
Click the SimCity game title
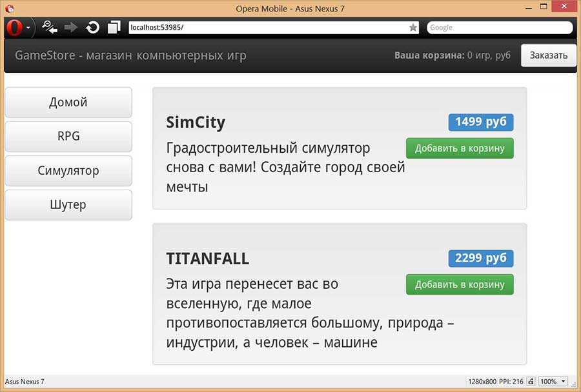click(x=196, y=122)
